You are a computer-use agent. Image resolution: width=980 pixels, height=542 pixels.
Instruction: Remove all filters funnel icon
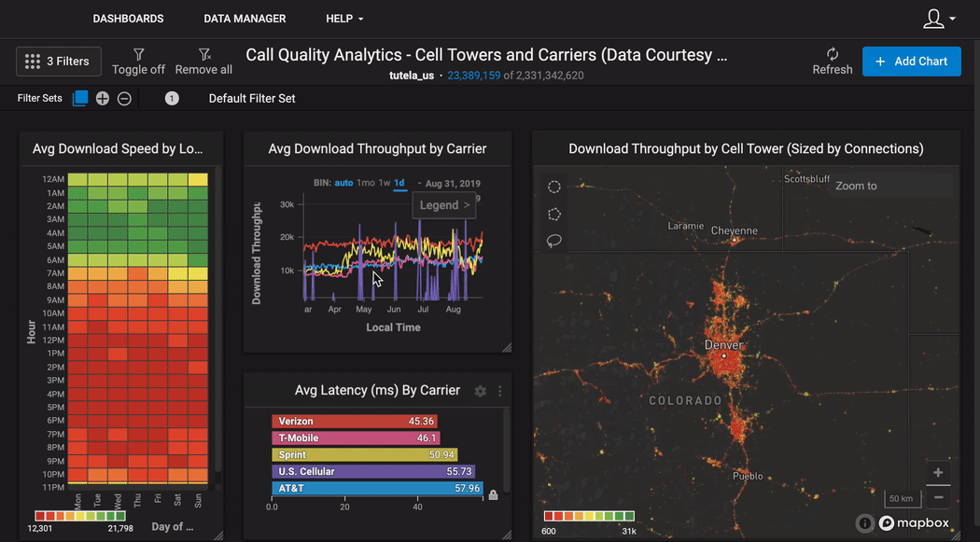[x=204, y=54]
